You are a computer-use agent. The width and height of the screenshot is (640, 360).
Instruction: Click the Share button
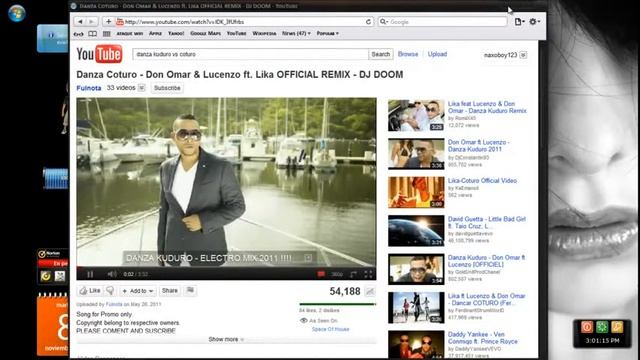coord(170,291)
